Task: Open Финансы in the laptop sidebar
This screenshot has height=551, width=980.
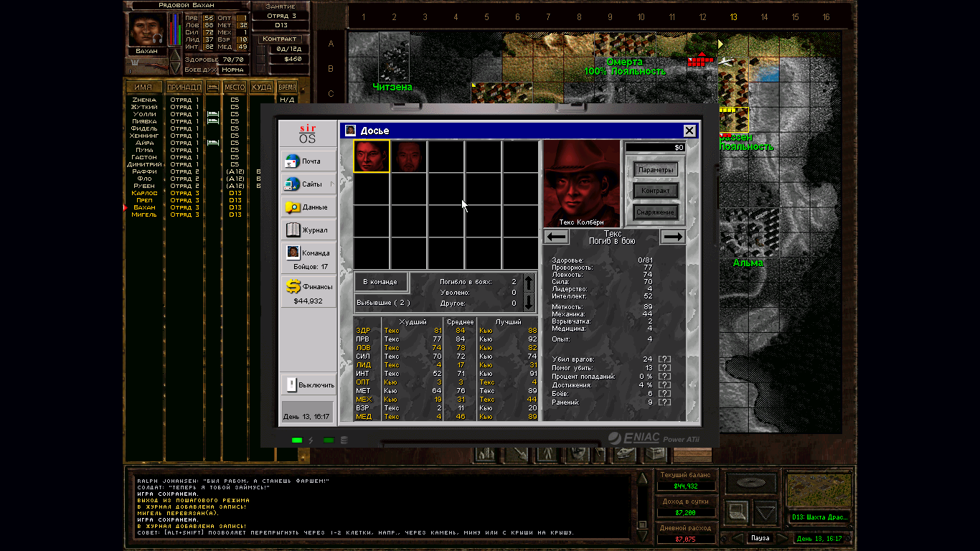Action: 308,291
